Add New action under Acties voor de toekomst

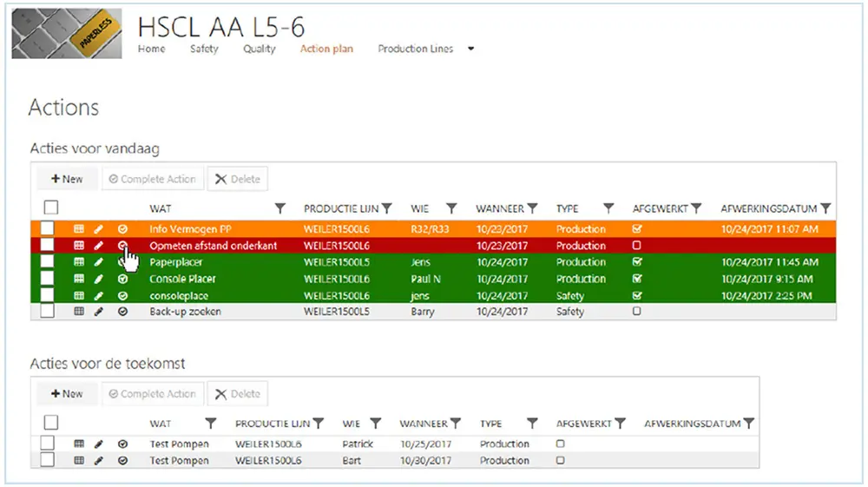point(67,393)
